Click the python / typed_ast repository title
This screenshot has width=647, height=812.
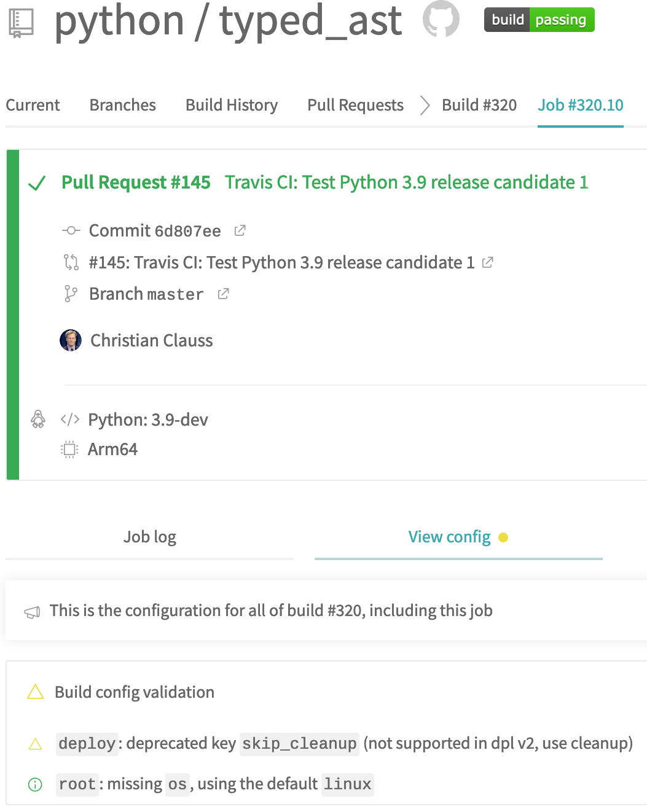(228, 20)
